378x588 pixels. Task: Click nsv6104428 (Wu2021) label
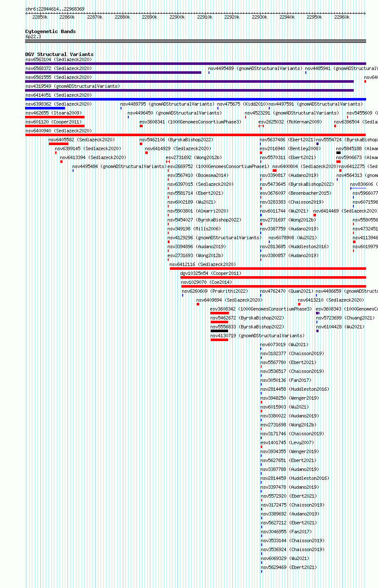tap(340, 327)
